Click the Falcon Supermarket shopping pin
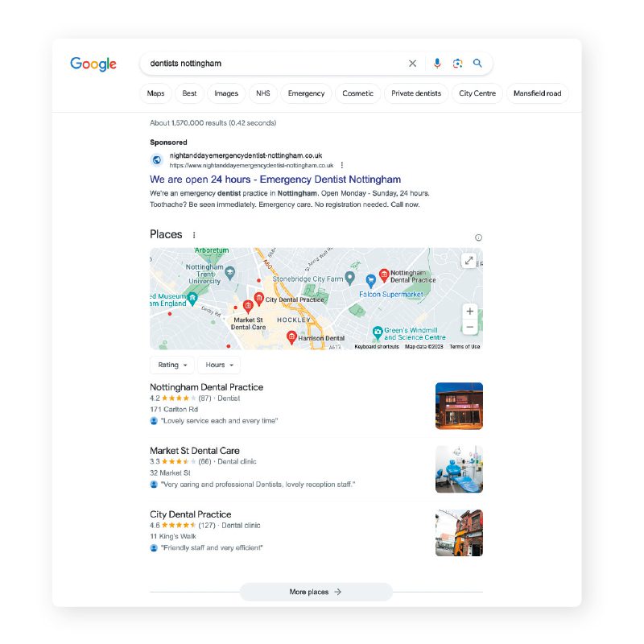Viewport: 644px width, 644px height. tap(370, 281)
